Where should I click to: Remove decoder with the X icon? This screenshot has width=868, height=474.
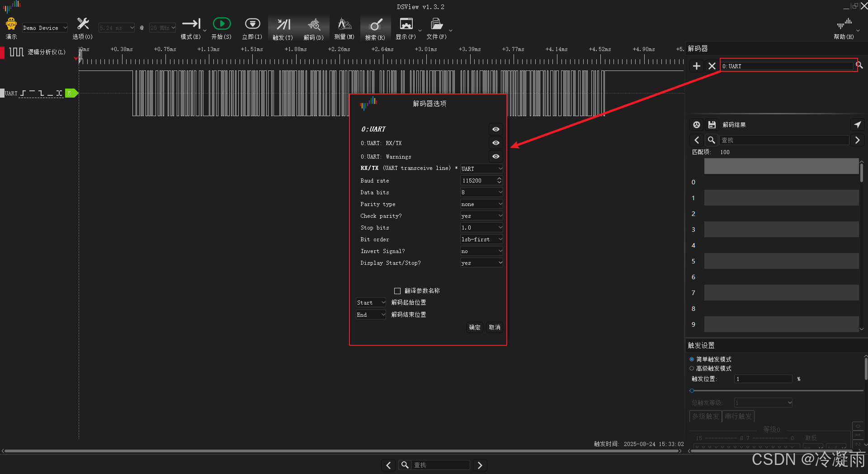(712, 66)
